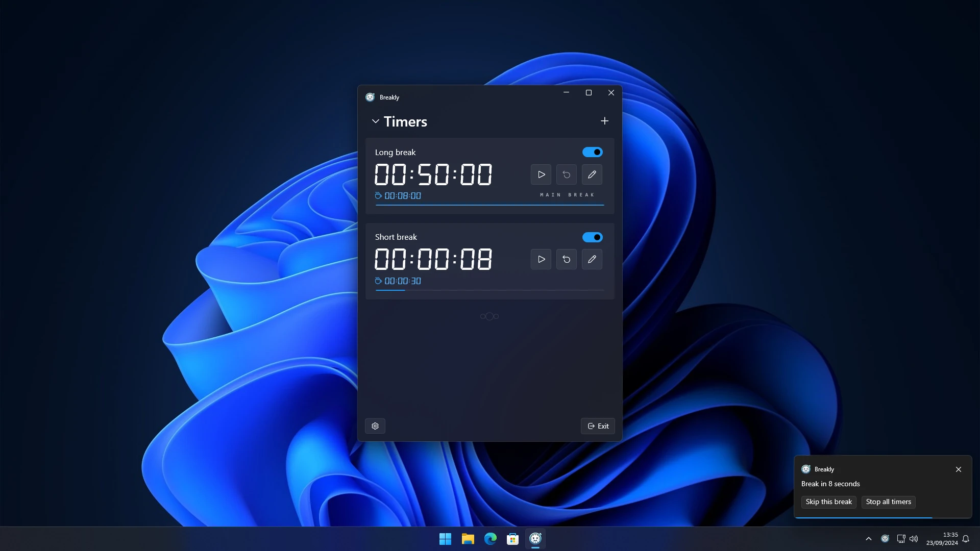Click the Short break progress bar
Image resolution: width=980 pixels, height=551 pixels.
pyautogui.click(x=489, y=290)
